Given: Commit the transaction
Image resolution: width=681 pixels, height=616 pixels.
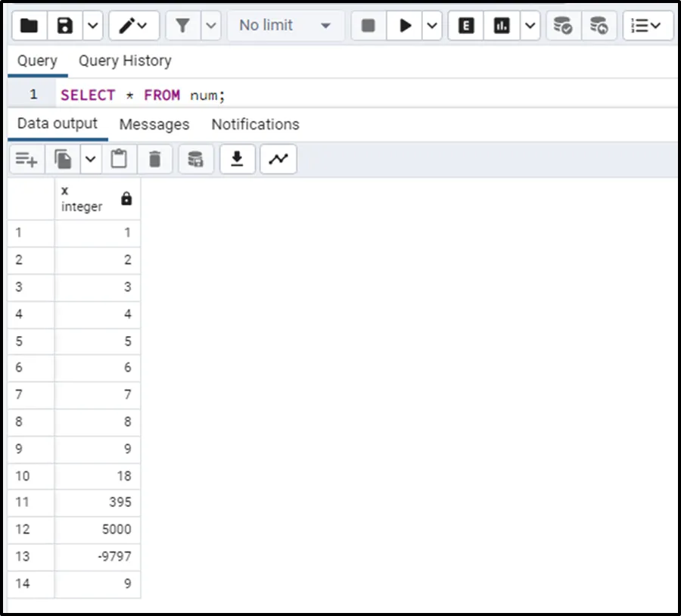Looking at the screenshot, I should click(x=563, y=26).
